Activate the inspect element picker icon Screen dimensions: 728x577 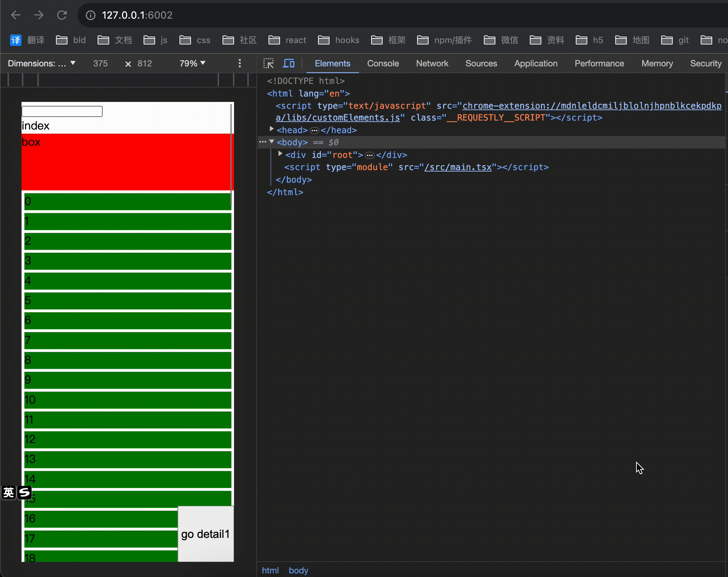pos(268,64)
